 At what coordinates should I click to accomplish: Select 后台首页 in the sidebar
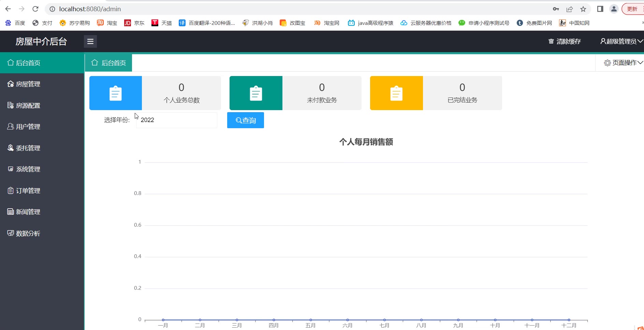tap(42, 63)
